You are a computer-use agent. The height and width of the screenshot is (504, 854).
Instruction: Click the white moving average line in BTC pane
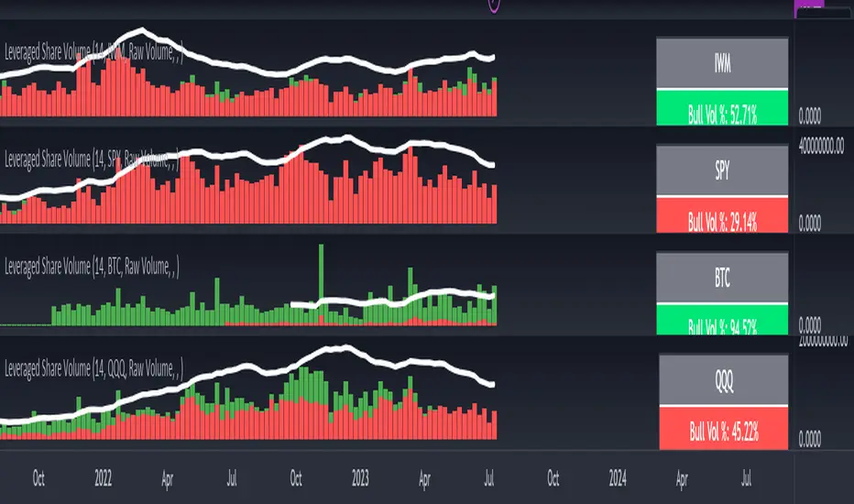[x=392, y=300]
